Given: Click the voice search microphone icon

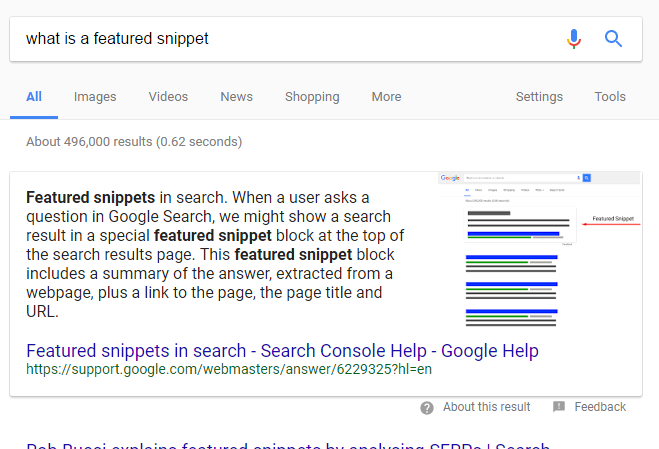Looking at the screenshot, I should 574,39.
